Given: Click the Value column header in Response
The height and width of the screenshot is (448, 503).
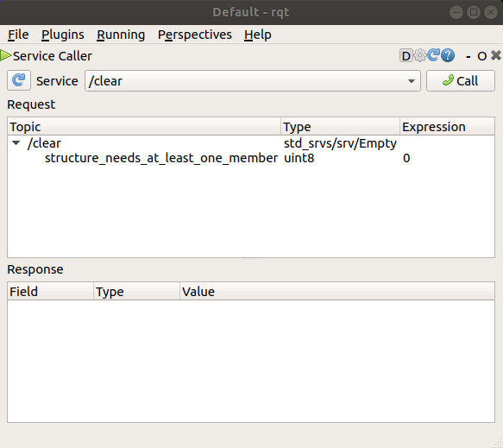Looking at the screenshot, I should point(337,292).
